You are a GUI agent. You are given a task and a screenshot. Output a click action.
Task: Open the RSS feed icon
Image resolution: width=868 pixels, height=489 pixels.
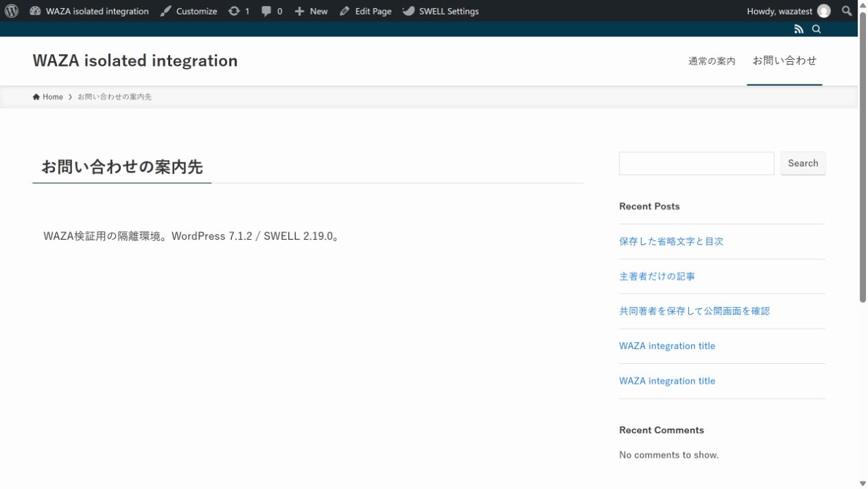tap(799, 29)
